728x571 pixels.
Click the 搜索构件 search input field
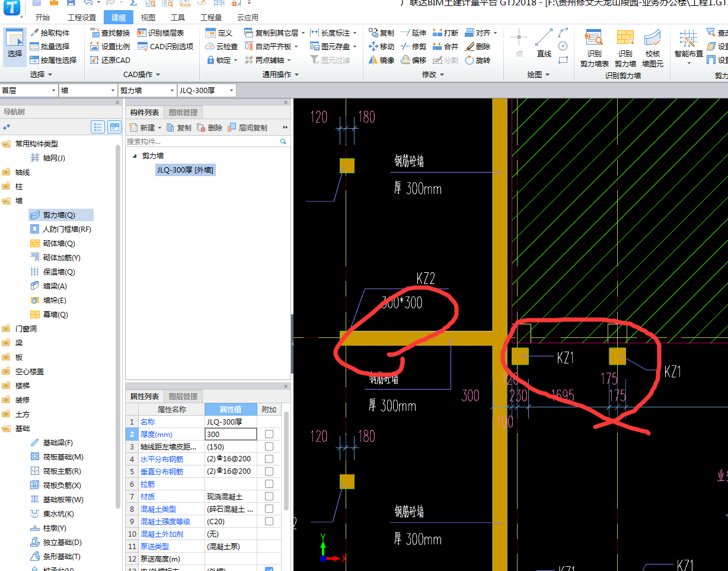202,142
